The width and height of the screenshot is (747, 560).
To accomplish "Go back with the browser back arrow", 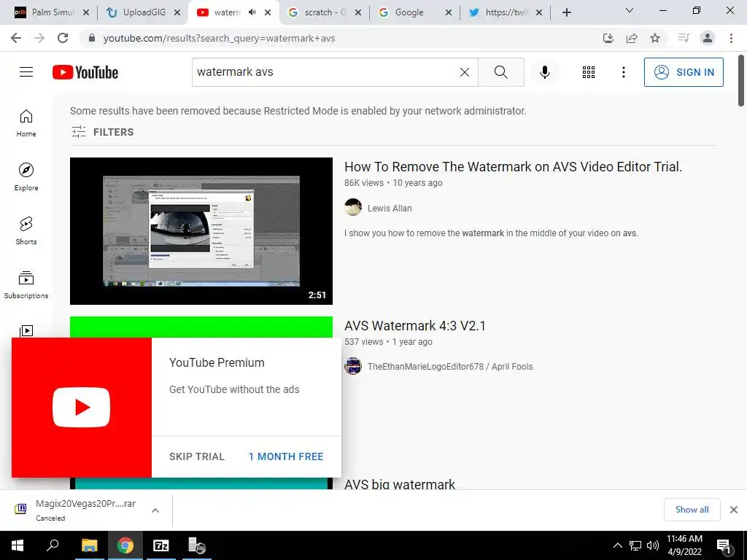I will (x=16, y=38).
